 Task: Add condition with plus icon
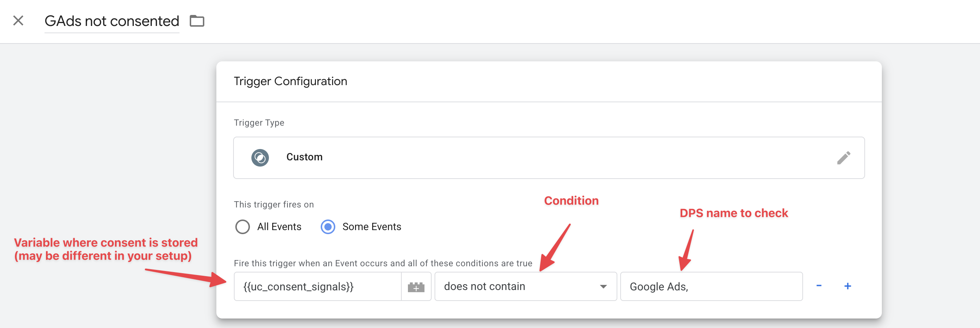point(848,286)
